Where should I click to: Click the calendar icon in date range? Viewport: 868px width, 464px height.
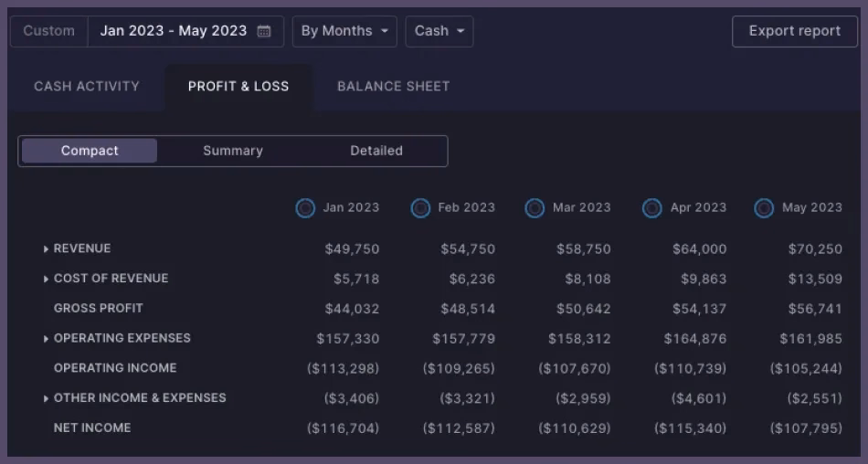264,31
